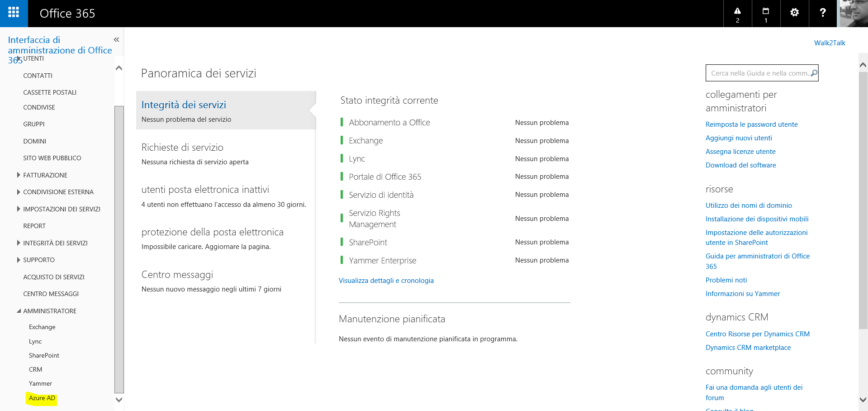Open GRUPPI in the navigation
This screenshot has width=868, height=411.
click(34, 124)
